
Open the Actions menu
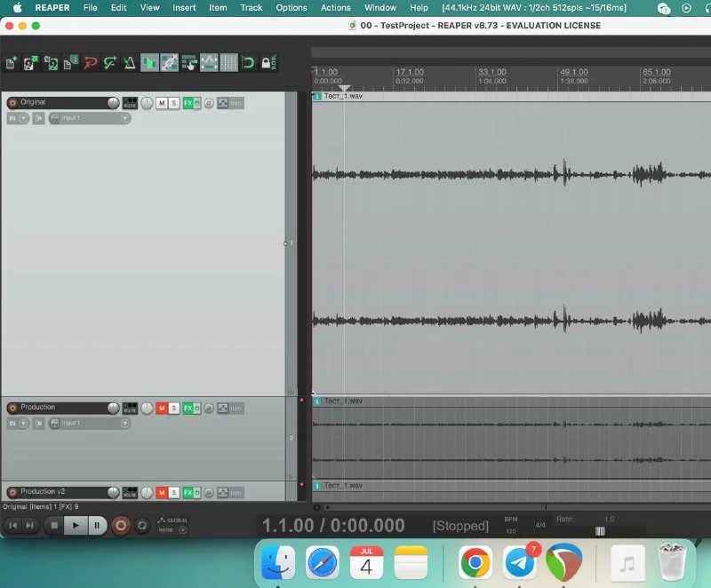[x=335, y=8]
